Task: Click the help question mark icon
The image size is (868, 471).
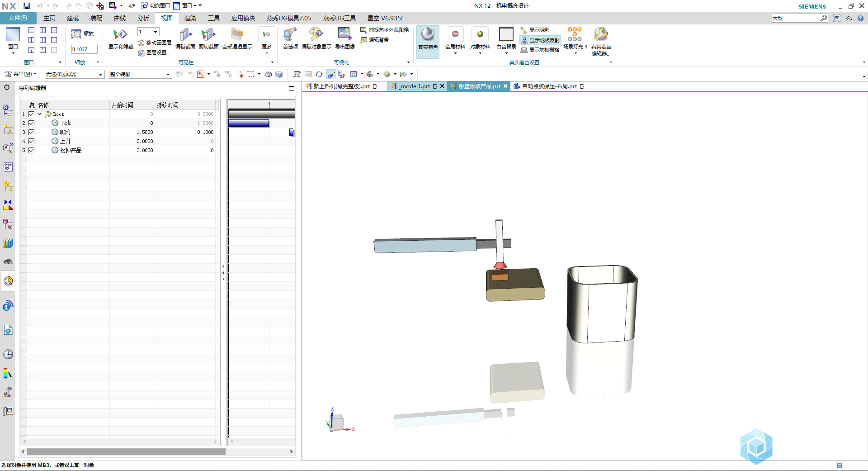Action: coord(861,18)
